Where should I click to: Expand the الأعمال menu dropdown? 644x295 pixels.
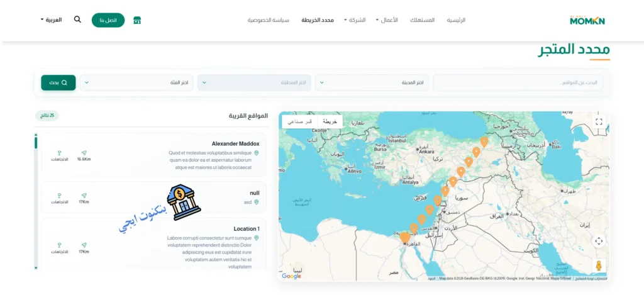coord(387,20)
